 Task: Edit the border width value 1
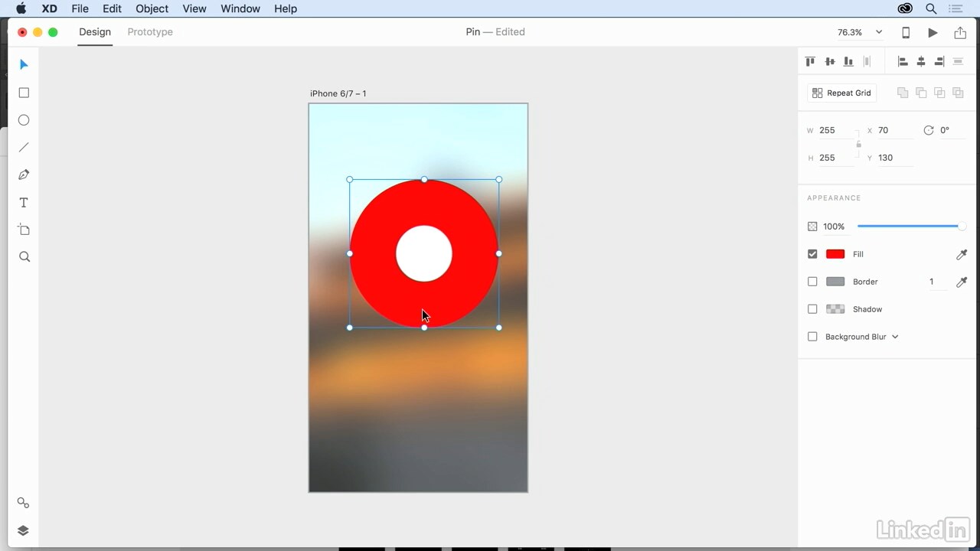click(937, 282)
